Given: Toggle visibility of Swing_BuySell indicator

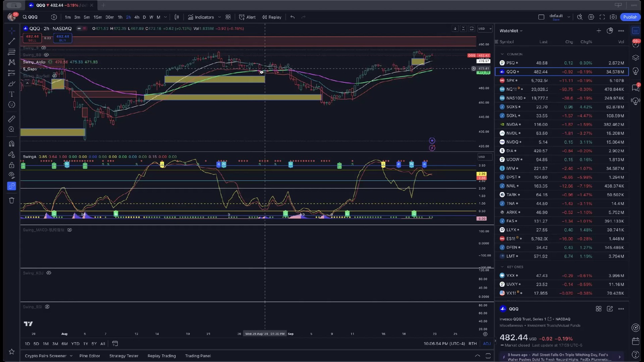Looking at the screenshot, I should point(54,76).
